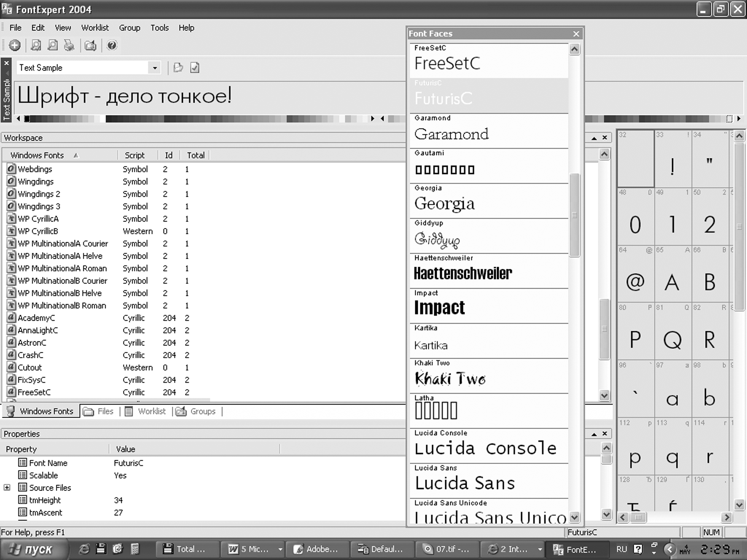Select Haettenschweiler in the Font Faces list
This screenshot has height=560, width=747.
(489, 271)
